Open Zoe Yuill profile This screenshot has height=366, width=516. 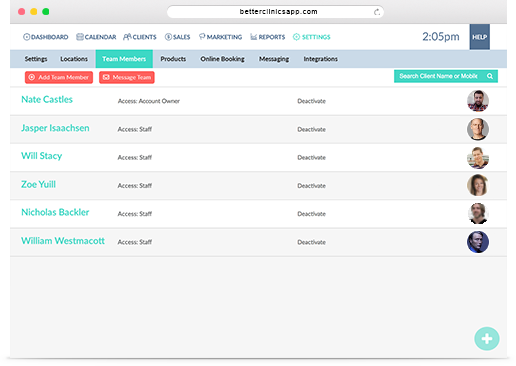click(38, 184)
